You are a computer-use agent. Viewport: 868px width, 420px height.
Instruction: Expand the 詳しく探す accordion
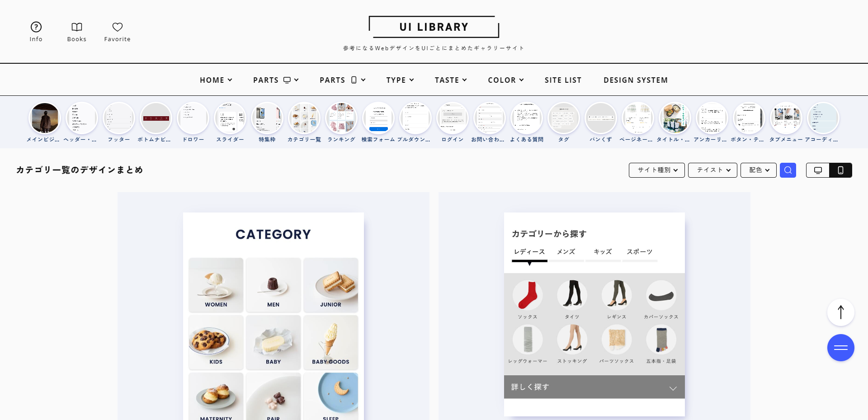click(594, 387)
